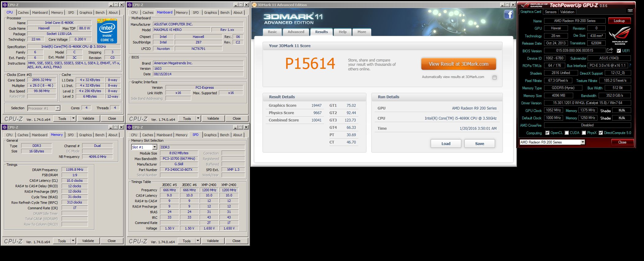The image size is (644, 261).
Task: Click the BIOS save/share arrow icon in GPU-Z
Action: [610, 50]
